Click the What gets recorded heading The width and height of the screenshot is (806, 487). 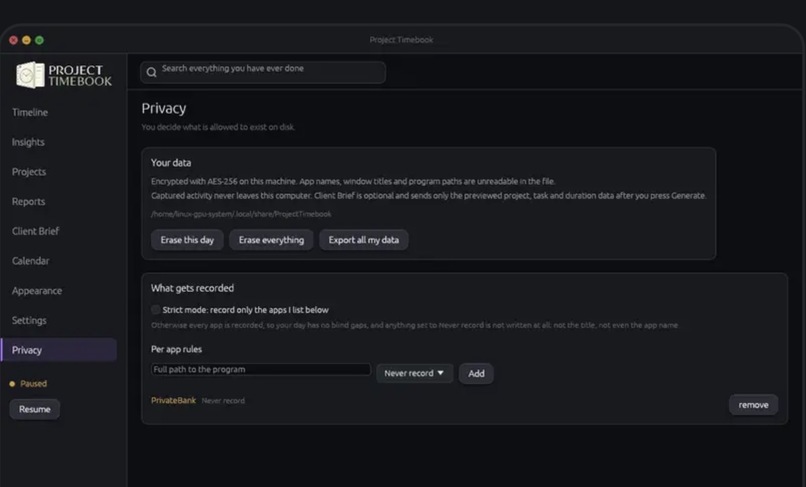point(192,288)
